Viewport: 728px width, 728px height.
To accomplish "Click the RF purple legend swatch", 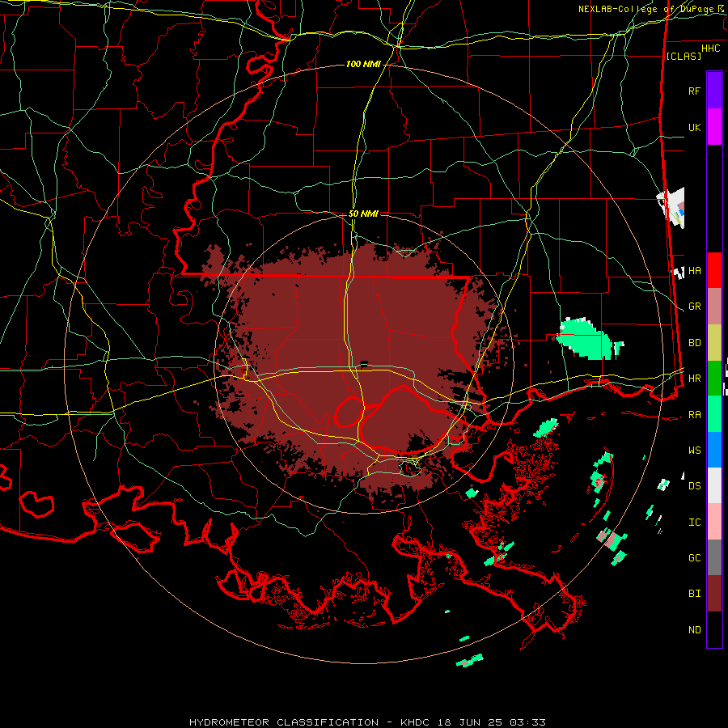I will (x=714, y=91).
